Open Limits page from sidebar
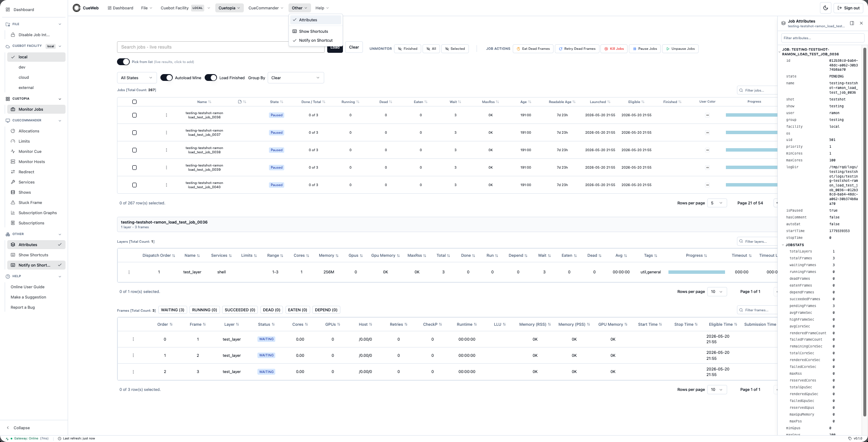This screenshot has height=442, width=868. pyautogui.click(x=24, y=141)
